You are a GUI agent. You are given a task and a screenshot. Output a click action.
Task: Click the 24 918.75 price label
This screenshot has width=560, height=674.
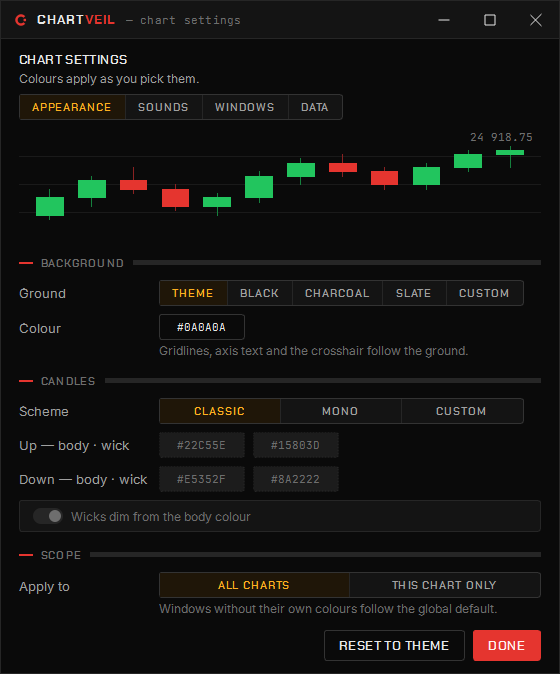tap(501, 137)
